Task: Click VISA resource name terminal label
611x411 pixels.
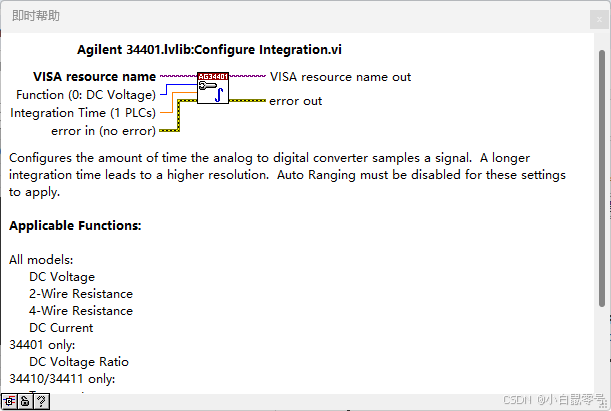Action: (94, 77)
